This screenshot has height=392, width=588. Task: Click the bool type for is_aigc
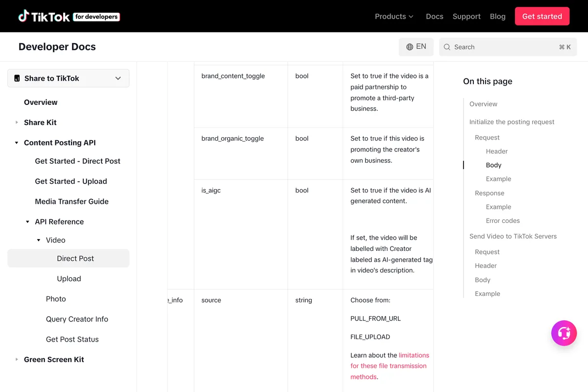(302, 190)
